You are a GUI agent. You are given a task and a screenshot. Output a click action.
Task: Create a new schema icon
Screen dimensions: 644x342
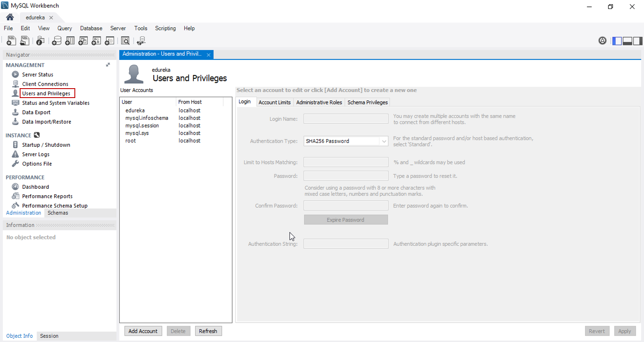tap(56, 41)
